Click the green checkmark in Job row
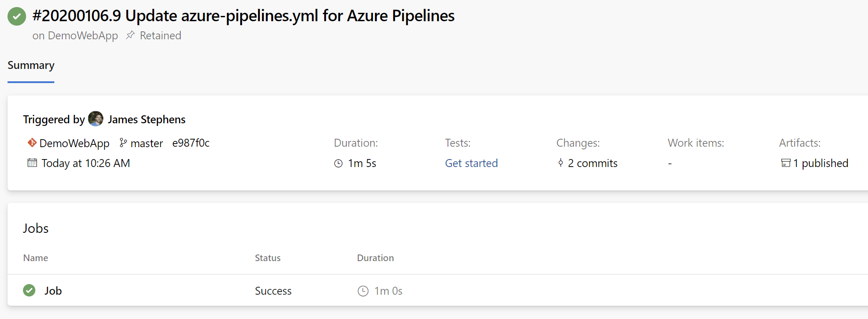 [x=29, y=290]
